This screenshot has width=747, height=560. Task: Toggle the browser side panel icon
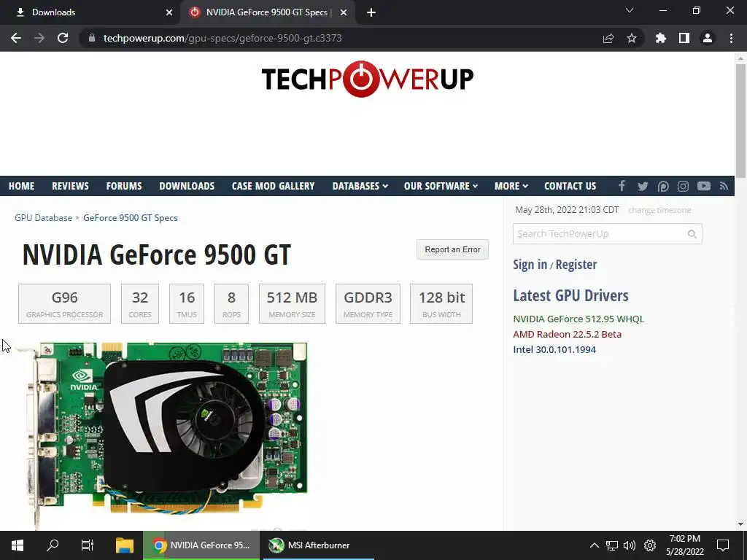pos(684,38)
